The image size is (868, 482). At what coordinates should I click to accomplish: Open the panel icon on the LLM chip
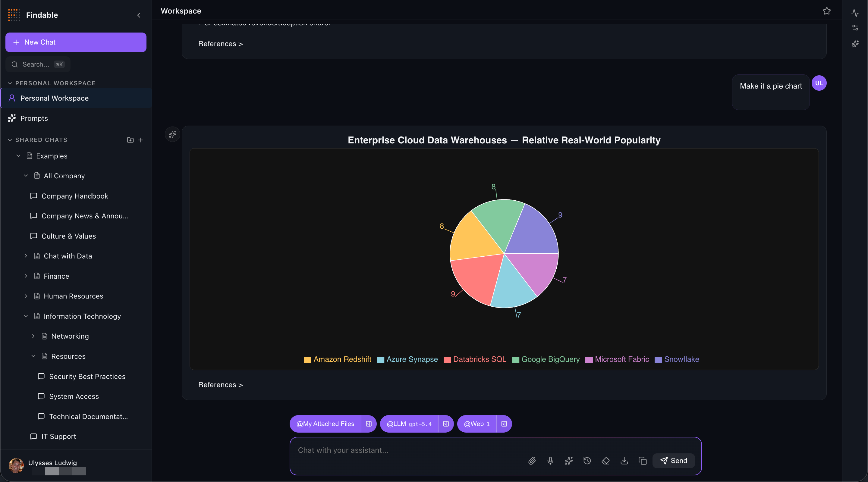(x=446, y=424)
